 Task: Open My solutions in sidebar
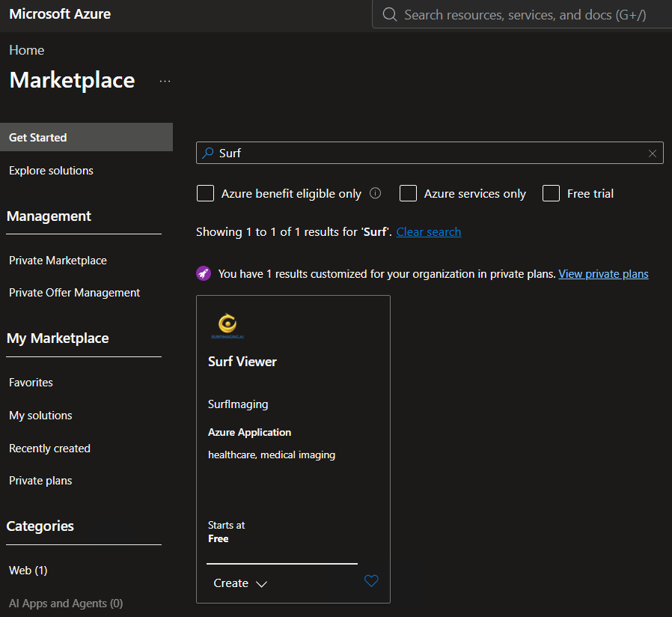pos(40,416)
